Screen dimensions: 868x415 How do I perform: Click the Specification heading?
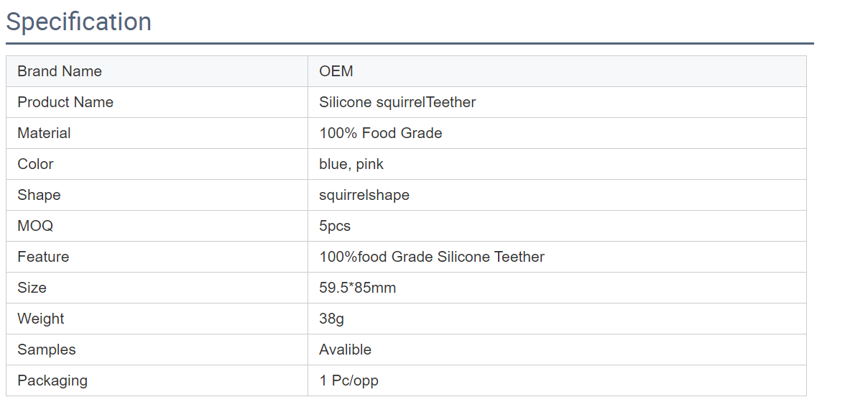pos(79,22)
